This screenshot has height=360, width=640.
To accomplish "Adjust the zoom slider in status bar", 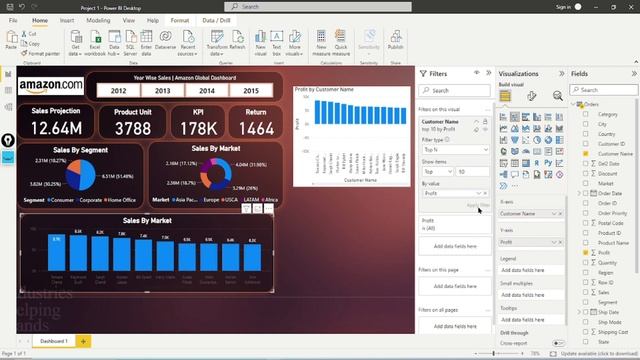I will tap(493, 353).
